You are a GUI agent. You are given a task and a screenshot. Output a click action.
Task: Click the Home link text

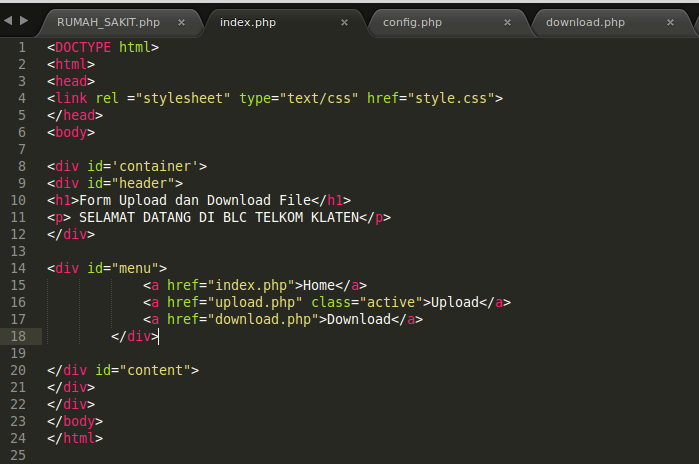(319, 285)
